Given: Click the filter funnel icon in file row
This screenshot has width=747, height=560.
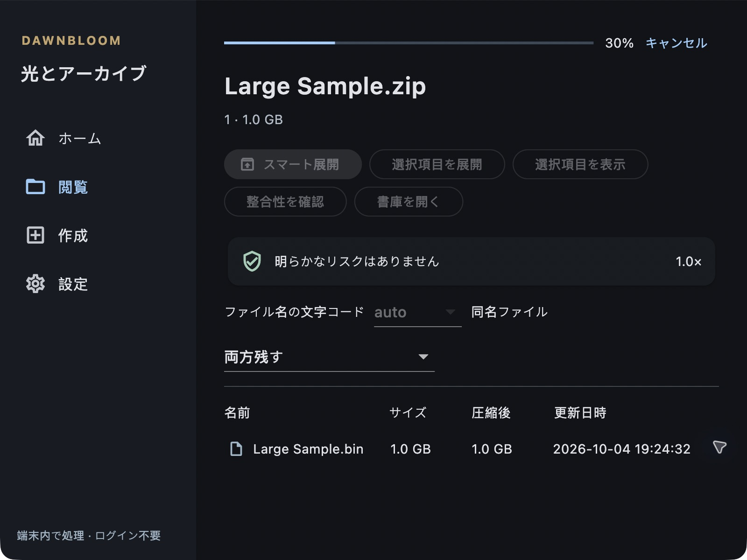Looking at the screenshot, I should pos(720,447).
